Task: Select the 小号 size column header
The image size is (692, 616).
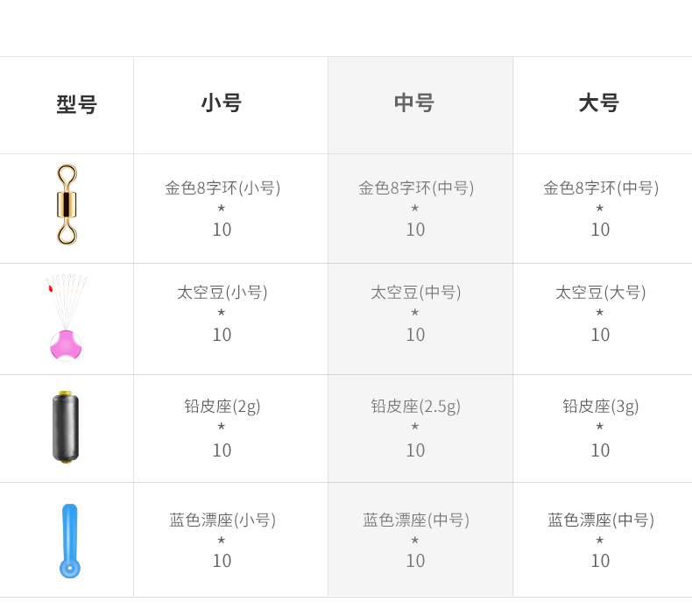Action: pyautogui.click(x=222, y=103)
